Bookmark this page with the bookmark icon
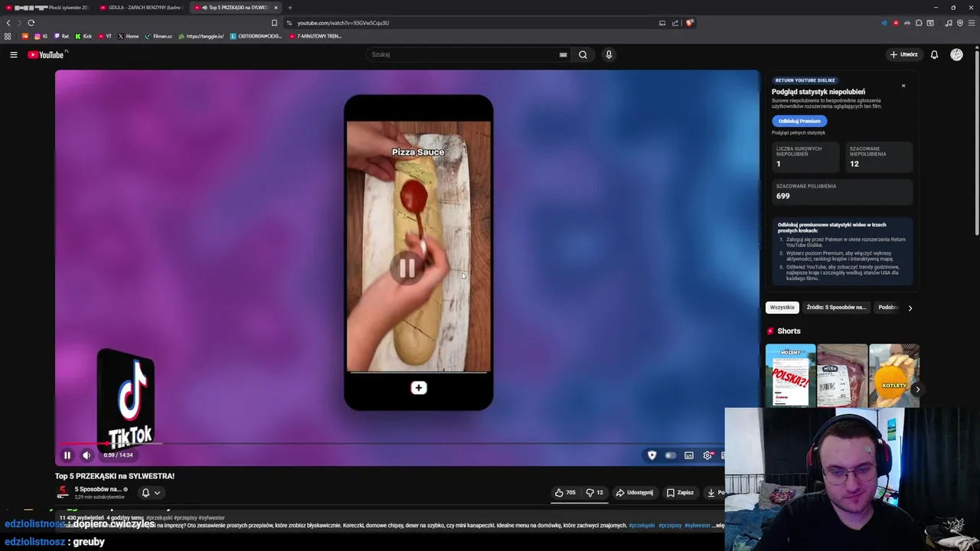The image size is (980, 551). point(274,23)
